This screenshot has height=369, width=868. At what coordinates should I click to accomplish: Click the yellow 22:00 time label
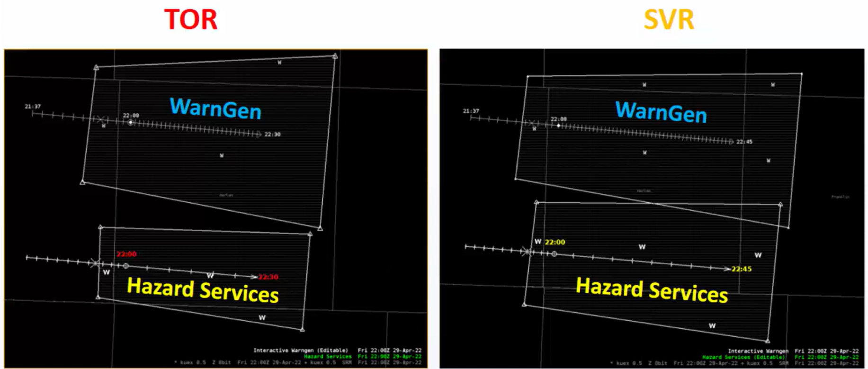555,242
